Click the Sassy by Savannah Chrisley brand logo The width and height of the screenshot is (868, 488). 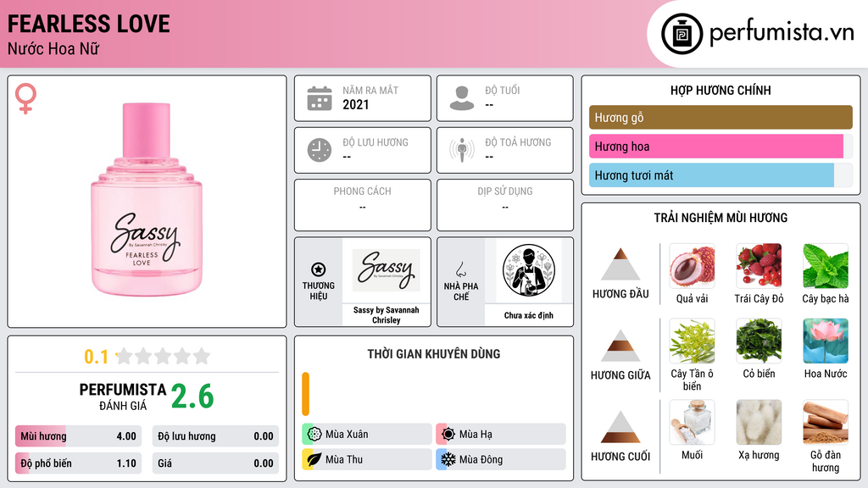click(387, 270)
